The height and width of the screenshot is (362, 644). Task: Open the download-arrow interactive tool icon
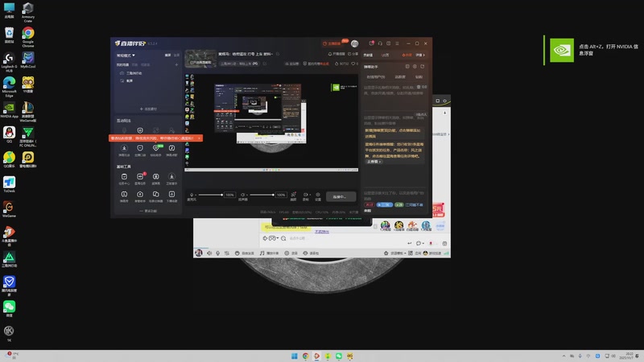124,150
